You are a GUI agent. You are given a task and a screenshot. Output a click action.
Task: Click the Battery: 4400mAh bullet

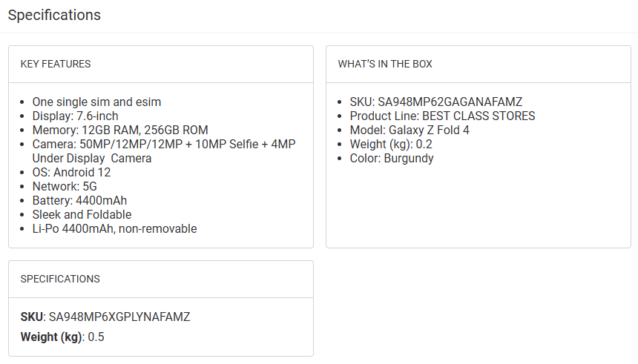point(79,200)
